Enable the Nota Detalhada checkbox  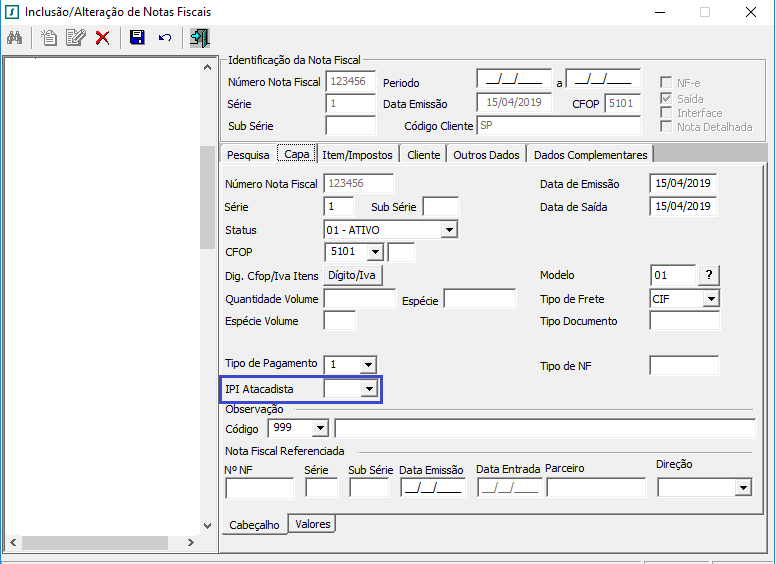[666, 127]
